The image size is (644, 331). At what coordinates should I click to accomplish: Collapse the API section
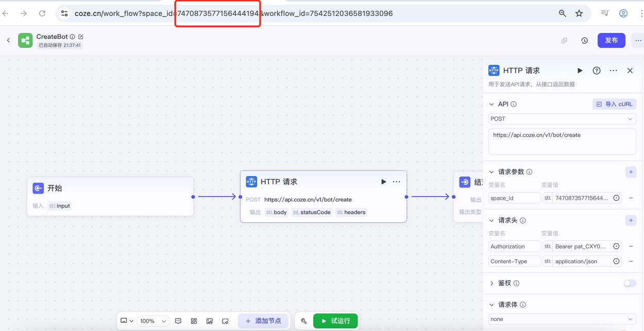coord(491,104)
